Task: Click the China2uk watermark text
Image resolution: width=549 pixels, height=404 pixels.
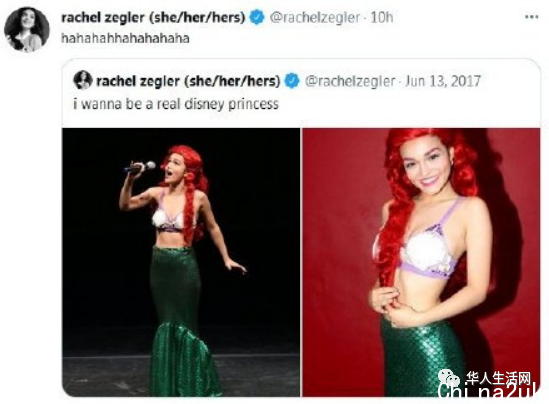Action: click(x=489, y=391)
